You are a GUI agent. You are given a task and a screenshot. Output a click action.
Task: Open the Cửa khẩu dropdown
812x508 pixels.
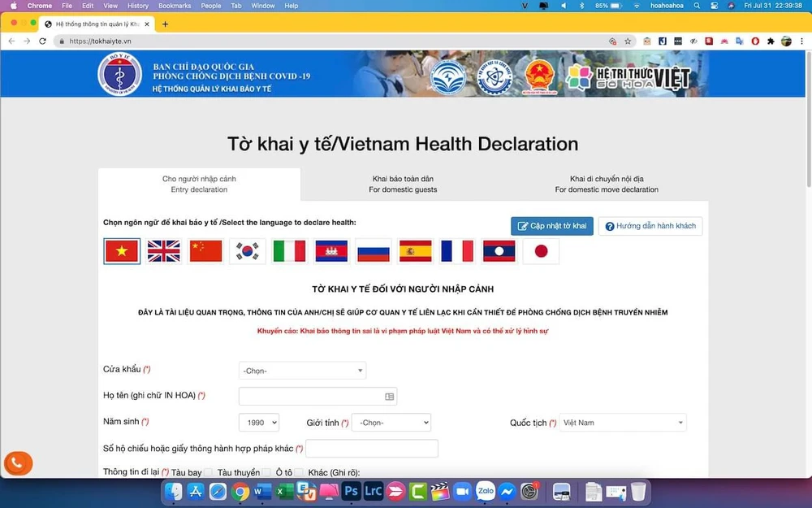coord(302,371)
